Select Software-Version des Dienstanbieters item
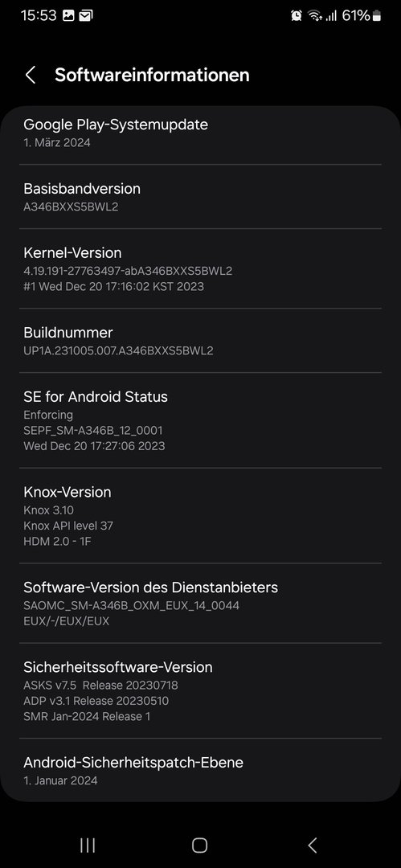 (201, 603)
